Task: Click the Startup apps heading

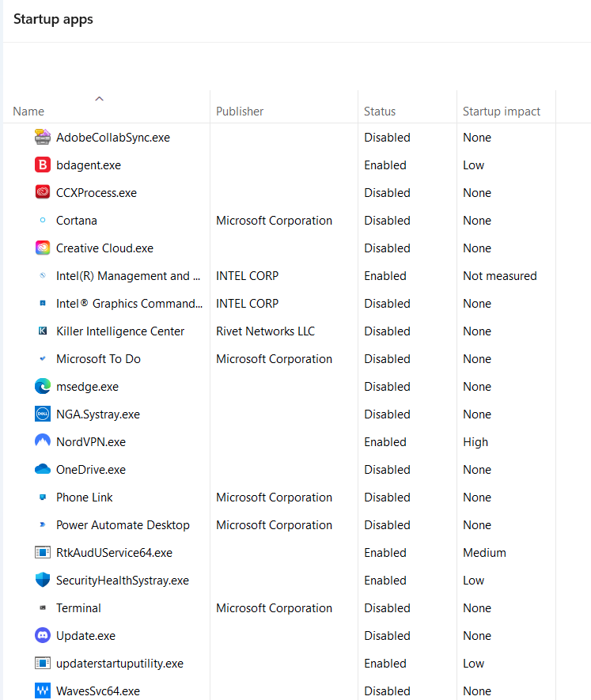Action: (53, 19)
